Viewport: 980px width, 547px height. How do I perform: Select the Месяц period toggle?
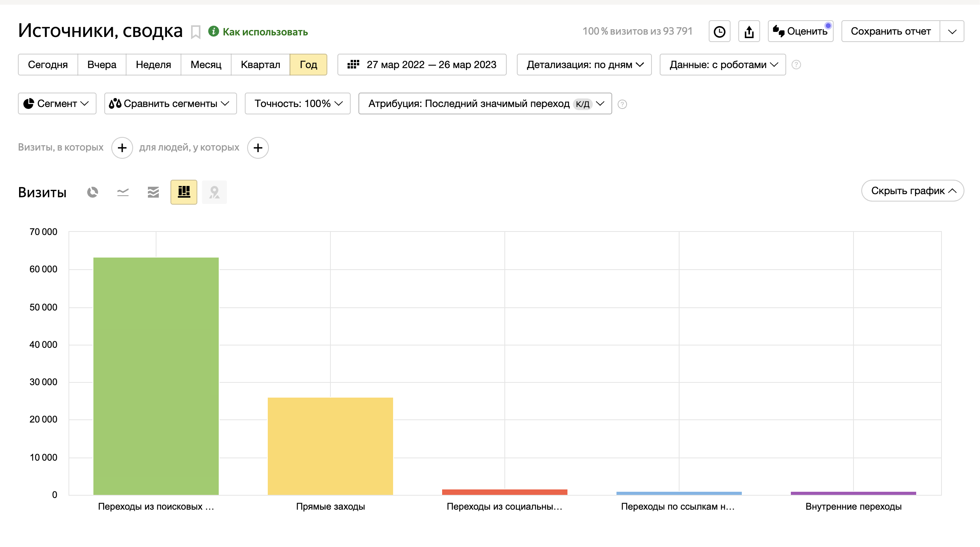[206, 65]
